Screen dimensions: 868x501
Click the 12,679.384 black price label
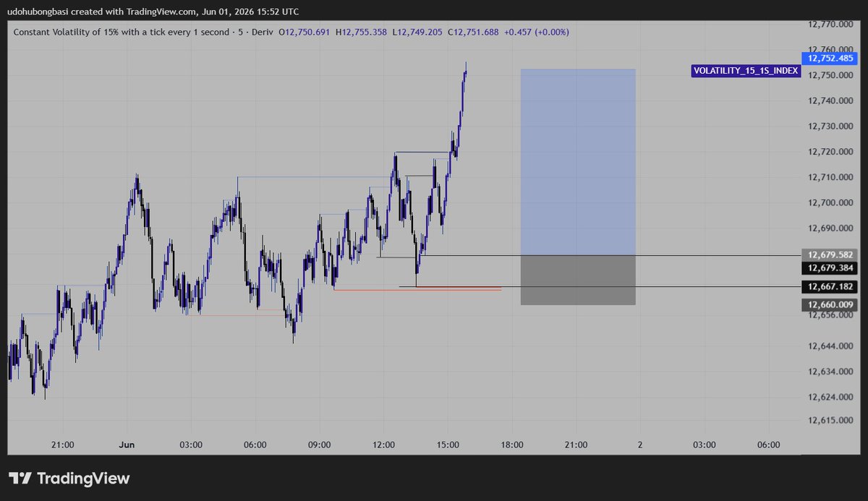(831, 267)
